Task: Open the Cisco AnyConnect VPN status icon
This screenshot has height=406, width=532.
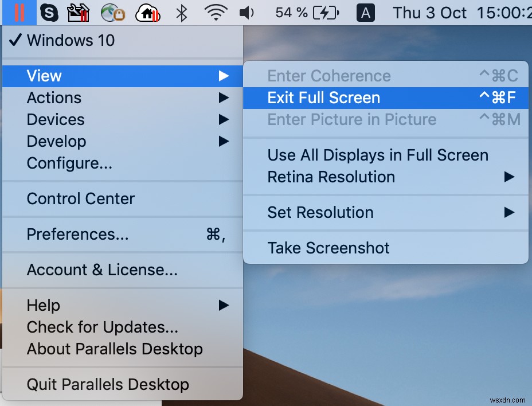Action: pyautogui.click(x=112, y=12)
